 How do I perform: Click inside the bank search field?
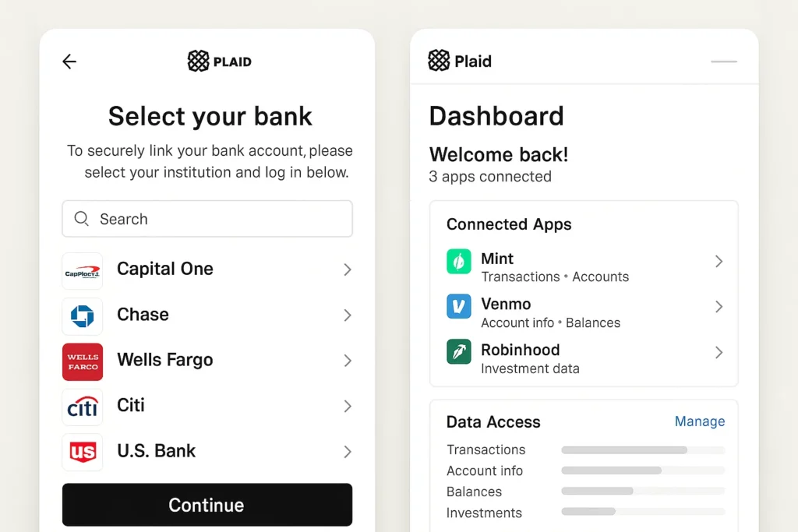[x=207, y=219]
